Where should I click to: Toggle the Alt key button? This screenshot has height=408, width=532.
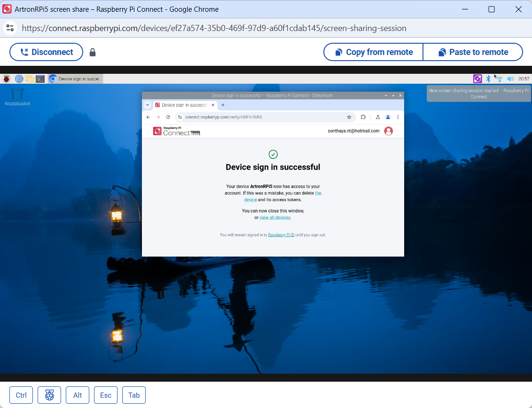[78, 395]
